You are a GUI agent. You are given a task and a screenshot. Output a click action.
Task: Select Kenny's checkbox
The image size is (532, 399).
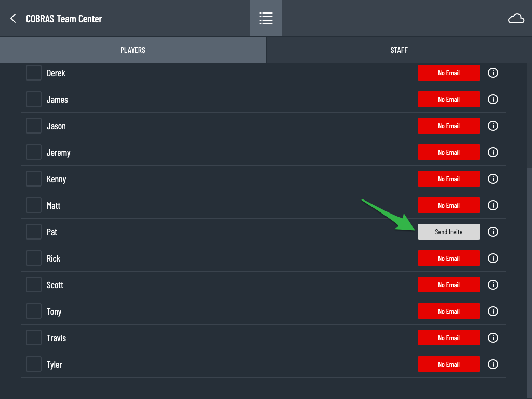coord(34,179)
